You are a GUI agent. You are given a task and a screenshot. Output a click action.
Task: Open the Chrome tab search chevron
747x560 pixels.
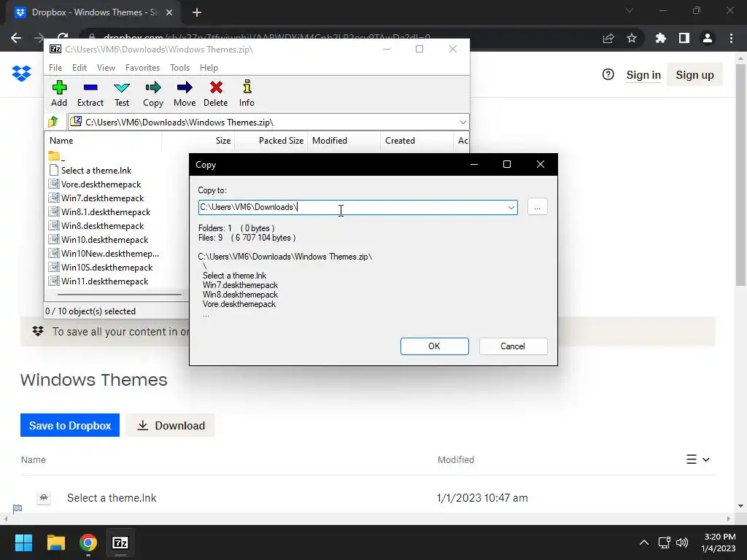630,10
